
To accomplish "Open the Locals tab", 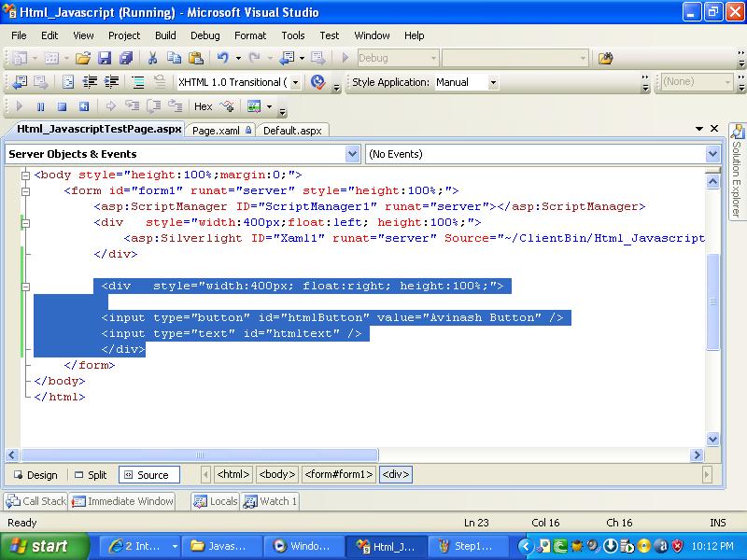I will click(216, 501).
